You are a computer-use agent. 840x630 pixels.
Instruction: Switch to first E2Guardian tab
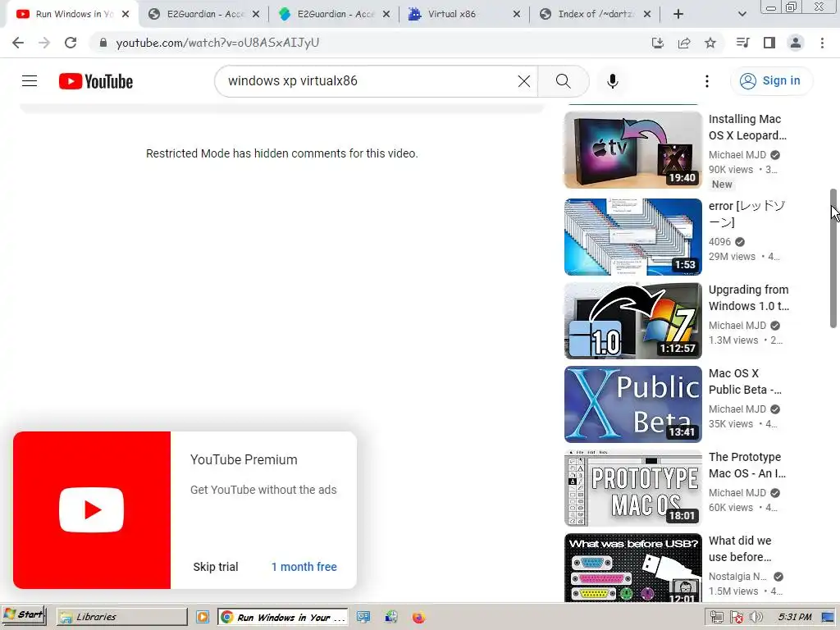tap(203, 14)
